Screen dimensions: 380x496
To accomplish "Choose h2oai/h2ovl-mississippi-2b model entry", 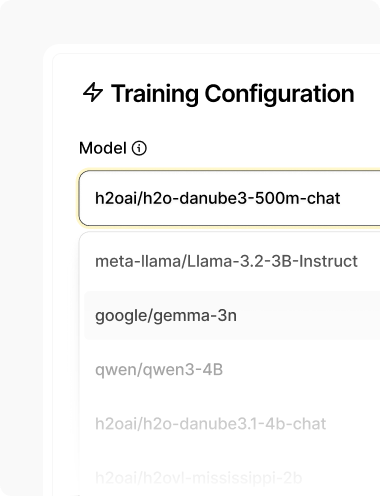I will pos(232,478).
